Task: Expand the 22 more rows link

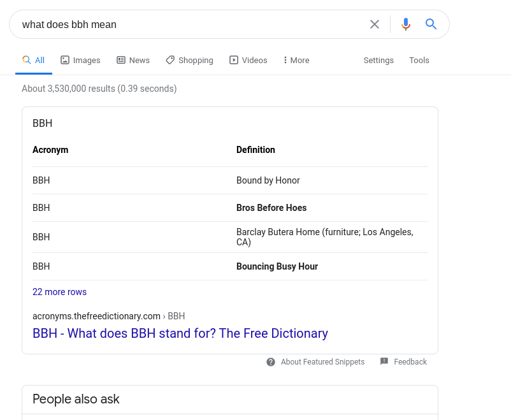Action: (60, 292)
